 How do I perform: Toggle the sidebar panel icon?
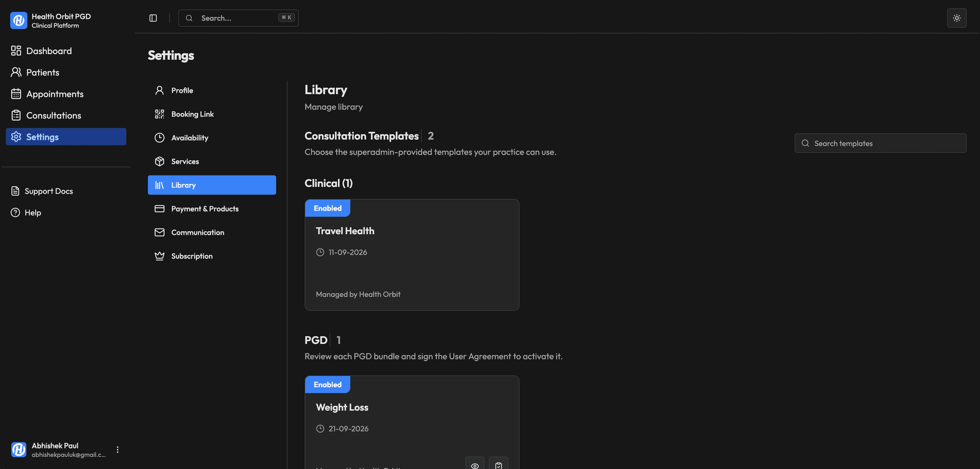tap(153, 18)
